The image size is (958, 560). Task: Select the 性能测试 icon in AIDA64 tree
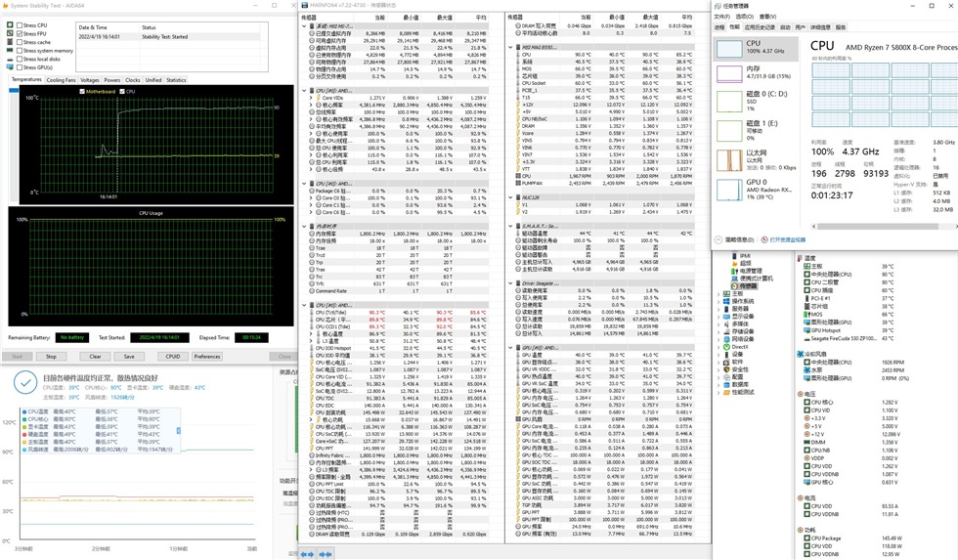coord(726,392)
